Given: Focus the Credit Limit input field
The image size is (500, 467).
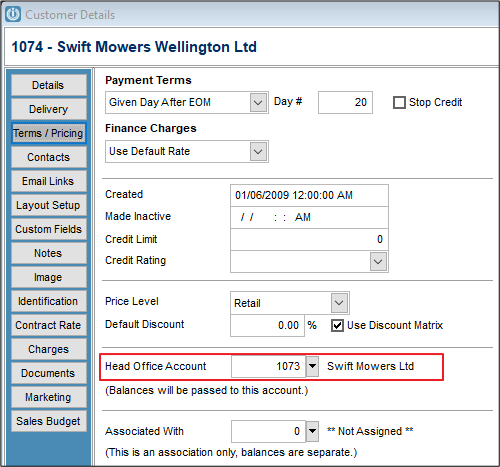Looking at the screenshot, I should click(309, 239).
